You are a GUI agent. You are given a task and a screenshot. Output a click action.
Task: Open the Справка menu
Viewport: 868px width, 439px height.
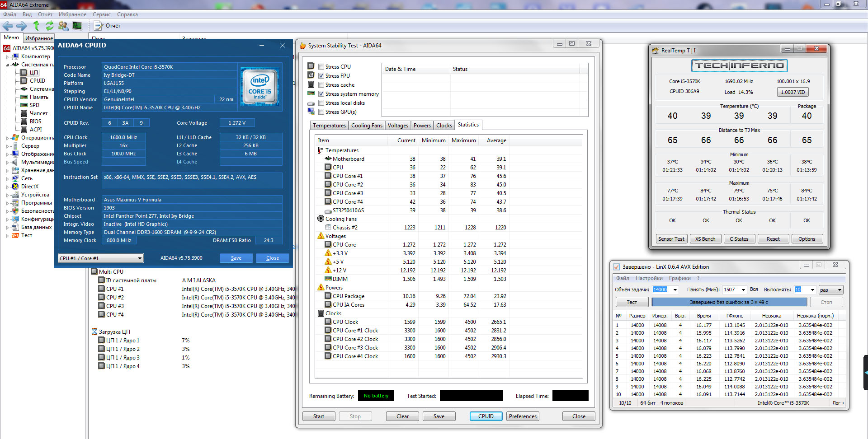(127, 14)
